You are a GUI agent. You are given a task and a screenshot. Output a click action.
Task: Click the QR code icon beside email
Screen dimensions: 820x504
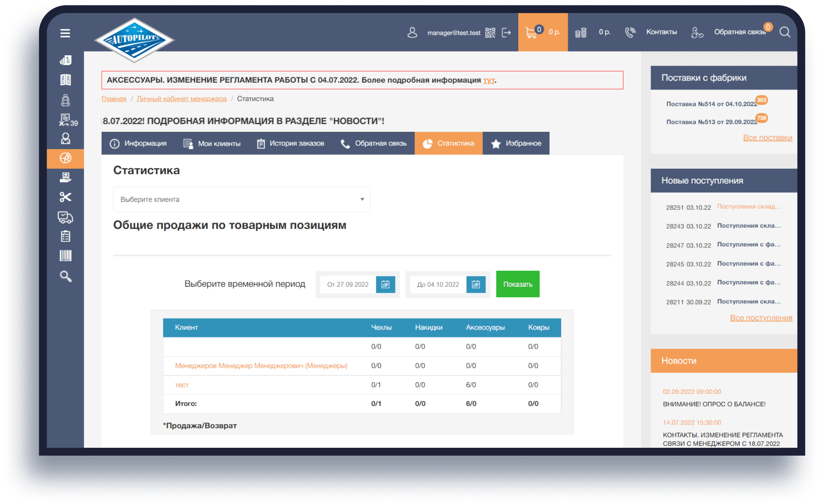coord(490,33)
